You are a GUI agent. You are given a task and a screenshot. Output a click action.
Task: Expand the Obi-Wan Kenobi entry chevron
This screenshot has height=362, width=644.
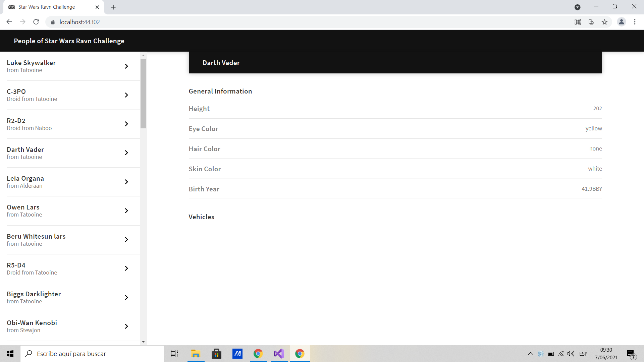click(x=126, y=326)
